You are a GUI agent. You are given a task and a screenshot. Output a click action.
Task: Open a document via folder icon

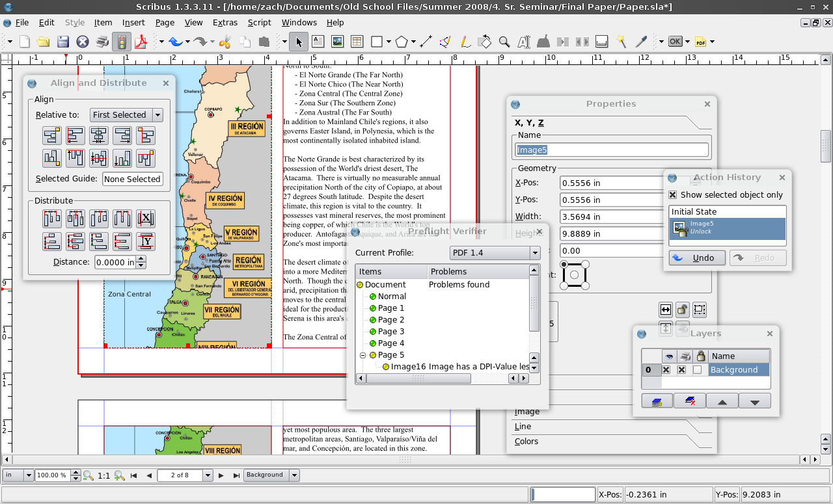click(x=43, y=42)
